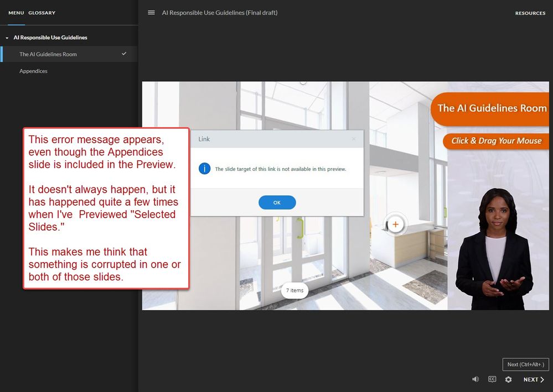
Task: Click the dialog message about slide target
Action: [281, 169]
